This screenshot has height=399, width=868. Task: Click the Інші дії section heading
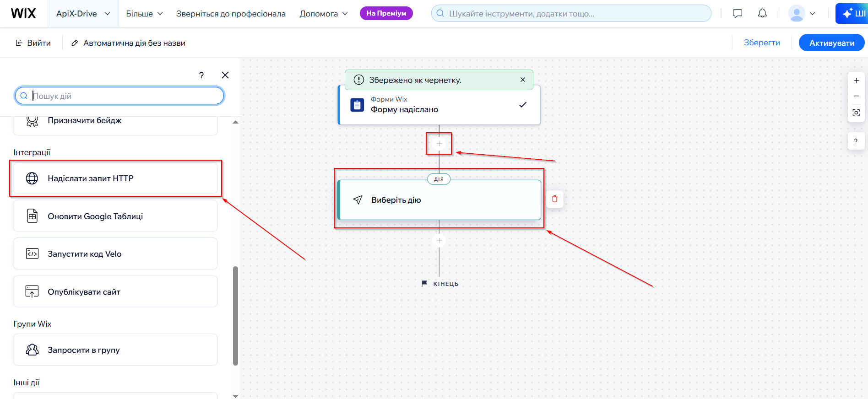click(x=27, y=383)
